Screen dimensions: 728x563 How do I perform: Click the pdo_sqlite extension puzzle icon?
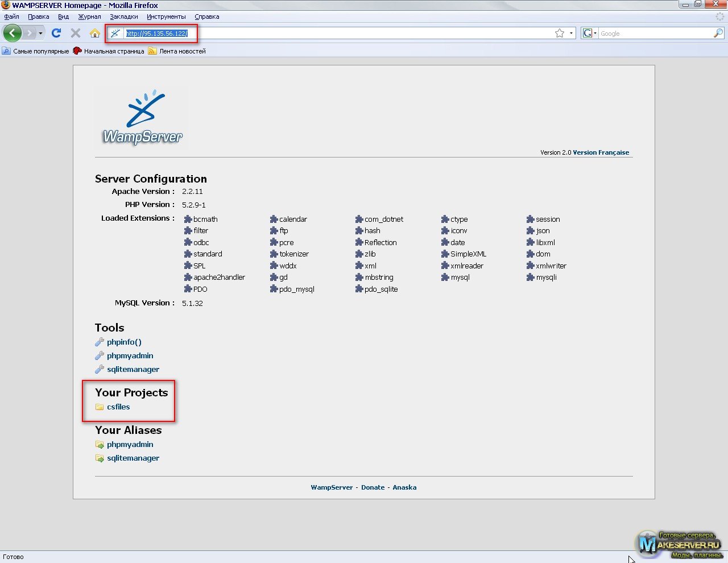pos(359,289)
